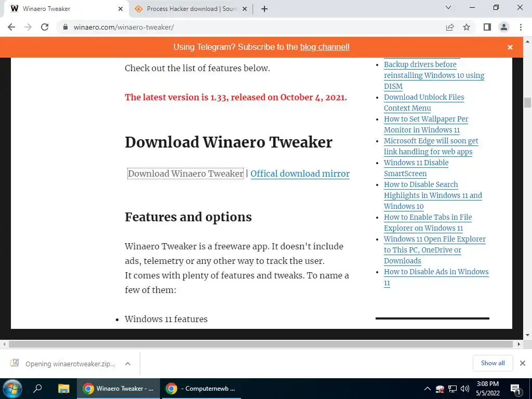
Task: Open Download Unblock Files Context Menu
Action: pyautogui.click(x=424, y=102)
